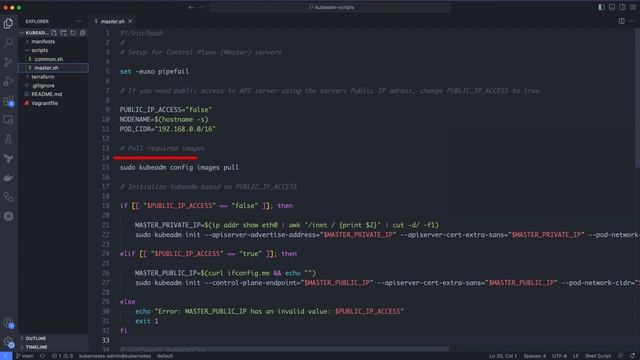Go back using title bar arrow
The height and width of the screenshot is (360, 640).
tap(191, 7)
